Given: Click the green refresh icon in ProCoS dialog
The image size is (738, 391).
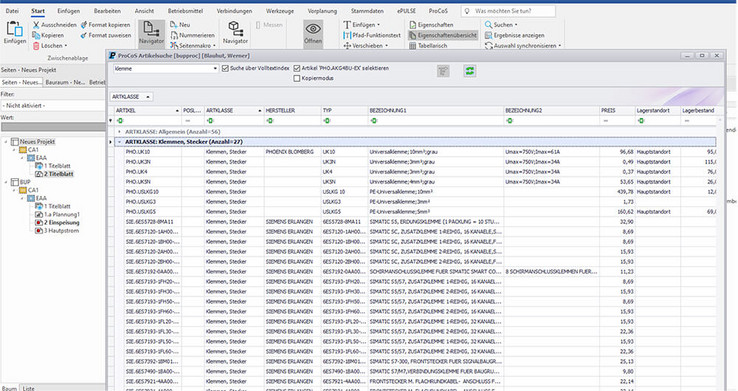Looking at the screenshot, I should coord(469,71).
